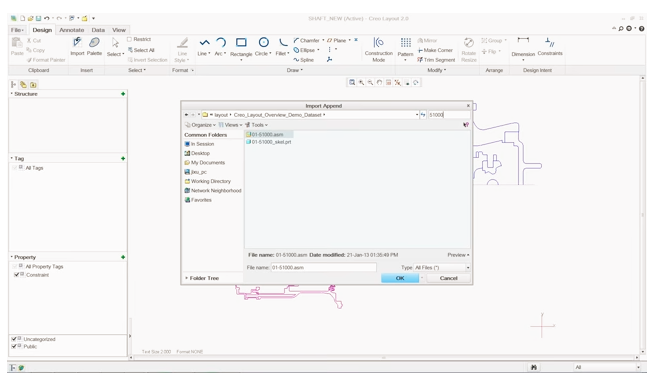
Task: Click the Open file icon in quick access toolbar
Action: click(x=30, y=18)
